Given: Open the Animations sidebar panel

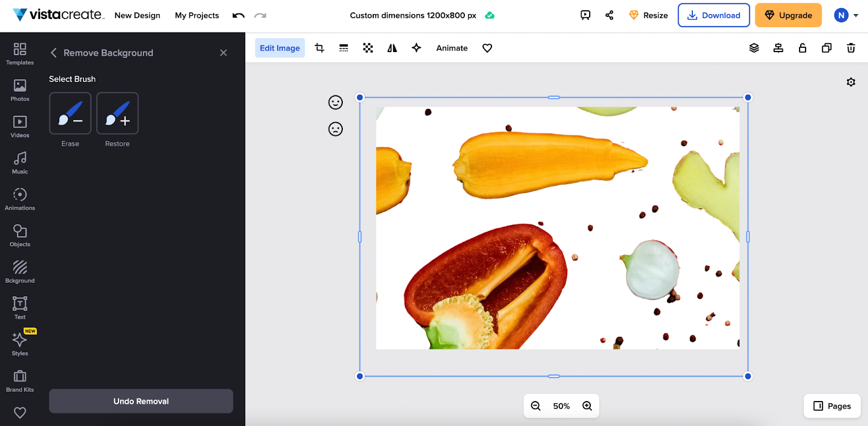Looking at the screenshot, I should (20, 199).
